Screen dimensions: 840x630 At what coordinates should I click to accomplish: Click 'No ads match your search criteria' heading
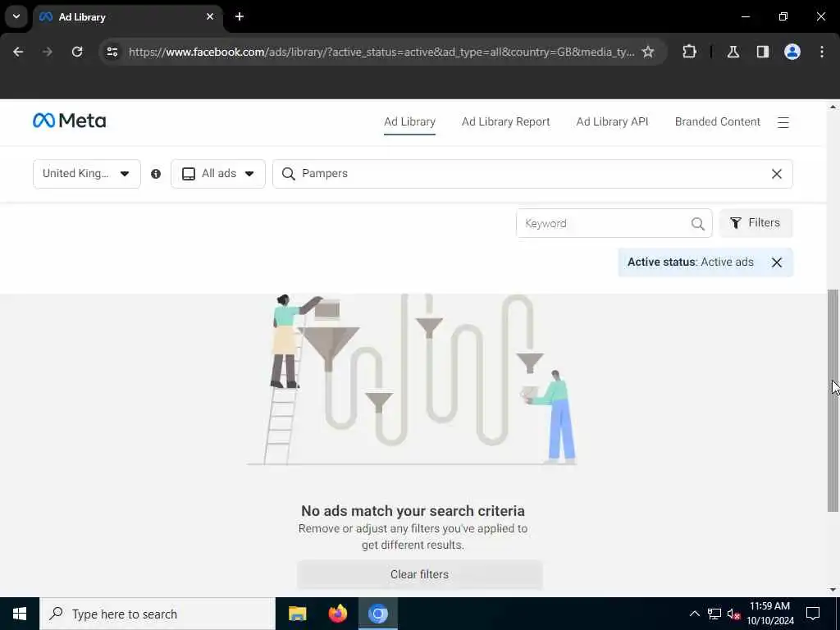413,510
